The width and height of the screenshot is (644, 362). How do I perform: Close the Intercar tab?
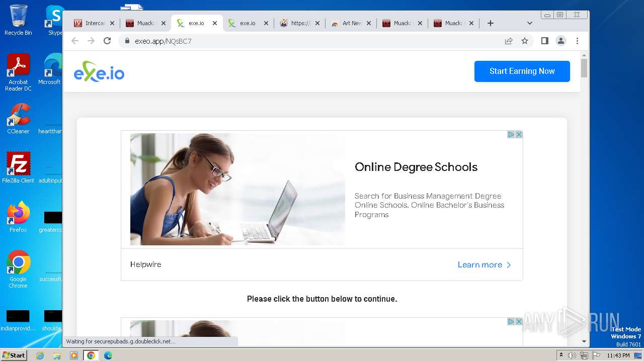pos(112,23)
